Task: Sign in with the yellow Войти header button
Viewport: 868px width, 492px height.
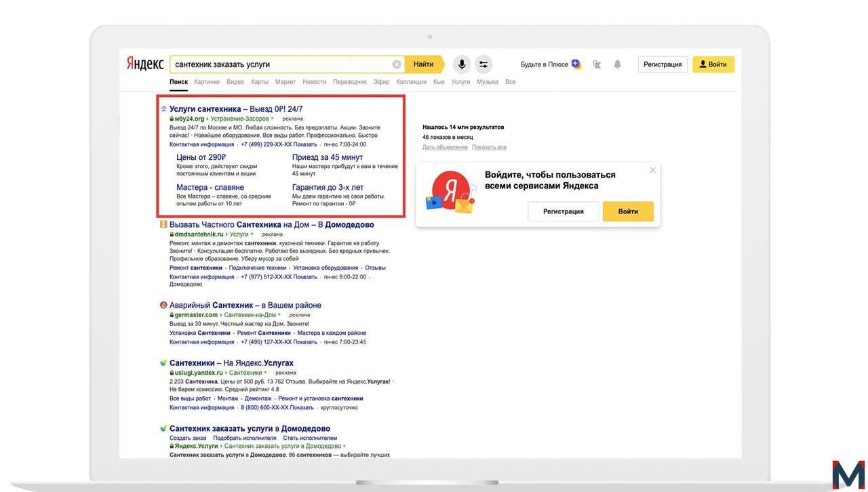Action: pos(713,64)
